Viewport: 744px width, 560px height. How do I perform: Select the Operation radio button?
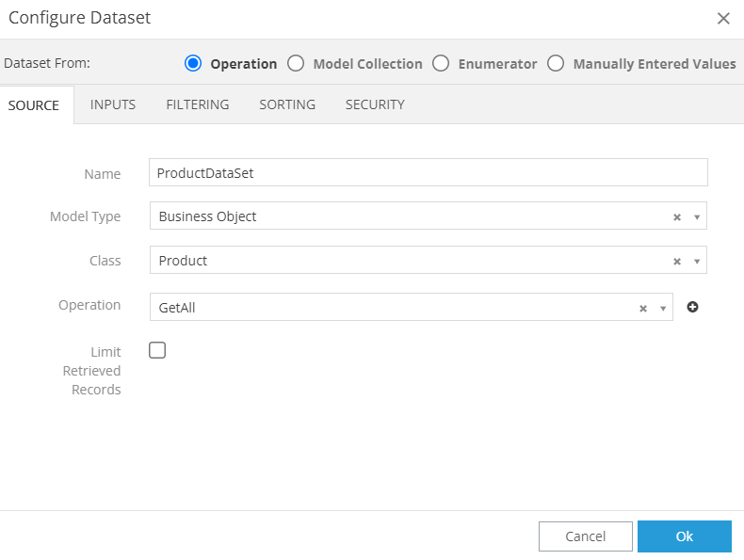[193, 64]
